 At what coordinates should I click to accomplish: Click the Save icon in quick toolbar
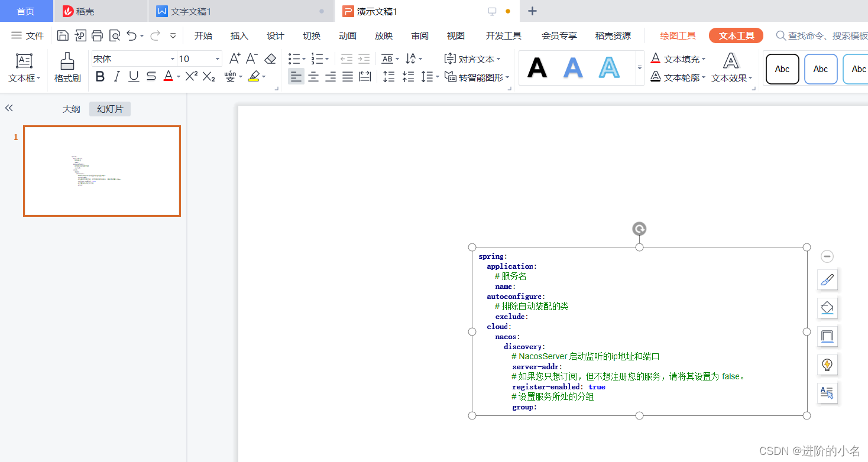63,35
